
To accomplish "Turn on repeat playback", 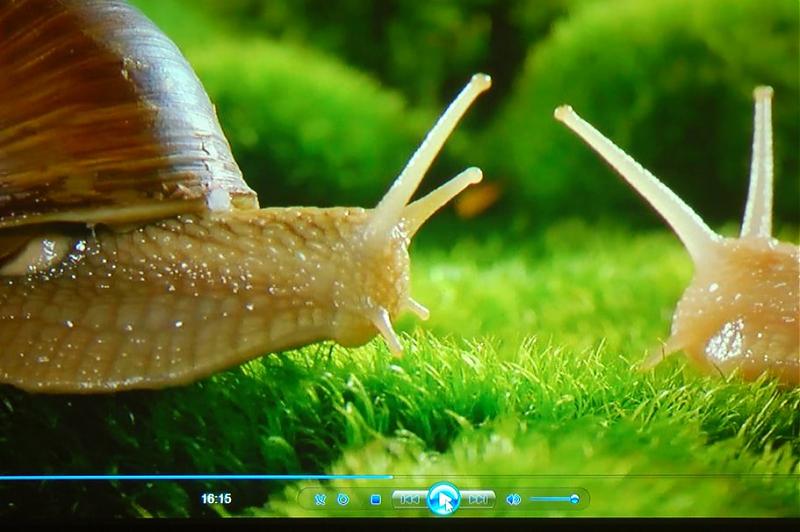I will [343, 499].
